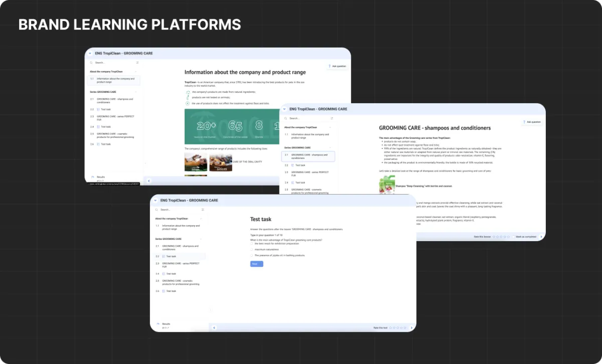Click second product line thumbnail in top-left window
This screenshot has height=364, width=602.
[x=221, y=162]
